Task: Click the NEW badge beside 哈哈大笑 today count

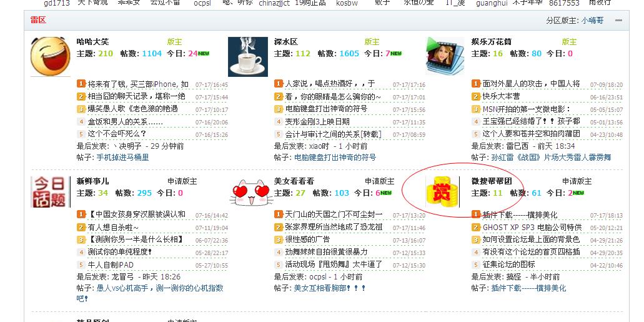Action: [x=204, y=54]
